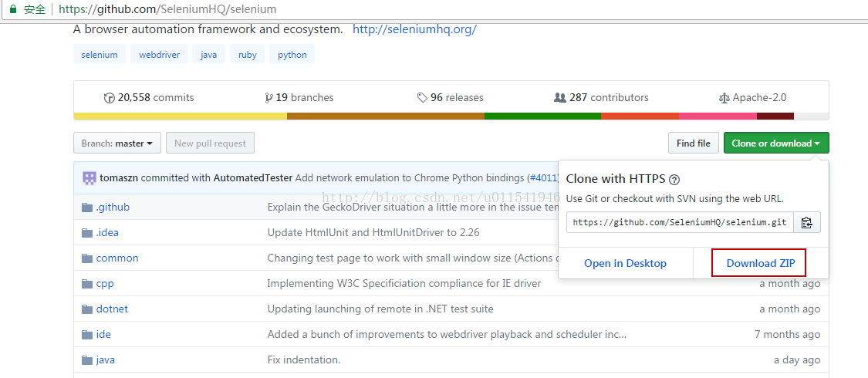The height and width of the screenshot is (378, 868).
Task: Copy clone URL with clipboard icon
Action: tap(806, 222)
